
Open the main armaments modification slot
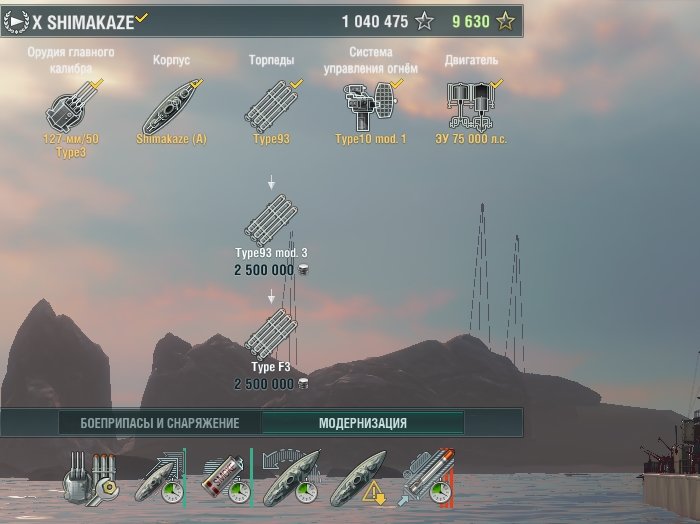point(92,479)
